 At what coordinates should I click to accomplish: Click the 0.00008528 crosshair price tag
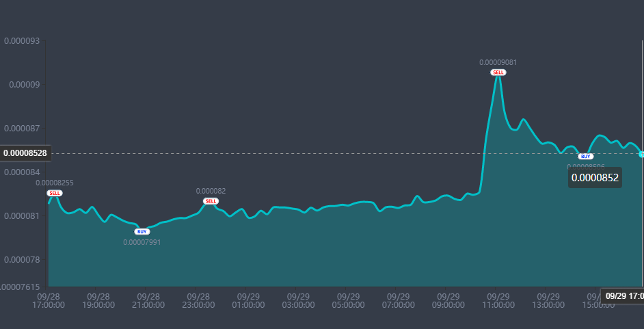pyautogui.click(x=25, y=154)
